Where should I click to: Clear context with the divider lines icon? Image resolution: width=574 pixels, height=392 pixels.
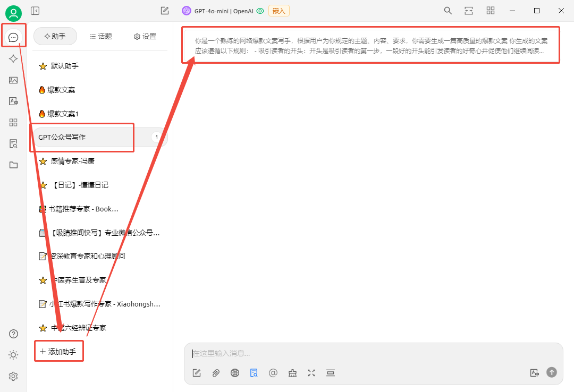click(x=331, y=373)
